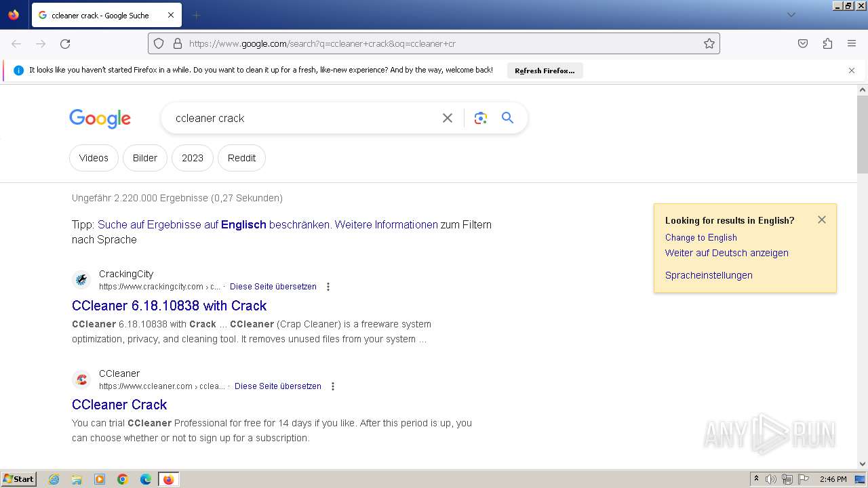
Task: Open a new tab with plus icon
Action: click(196, 15)
